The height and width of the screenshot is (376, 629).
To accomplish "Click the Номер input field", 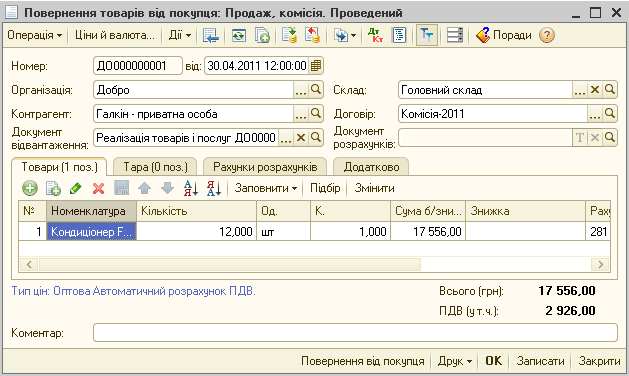I will pyautogui.click(x=138, y=65).
